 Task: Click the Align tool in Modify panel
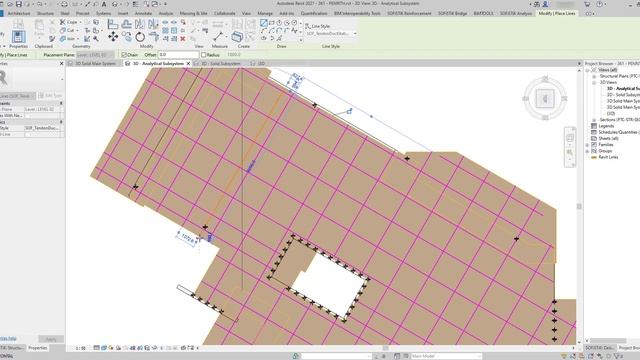click(113, 24)
